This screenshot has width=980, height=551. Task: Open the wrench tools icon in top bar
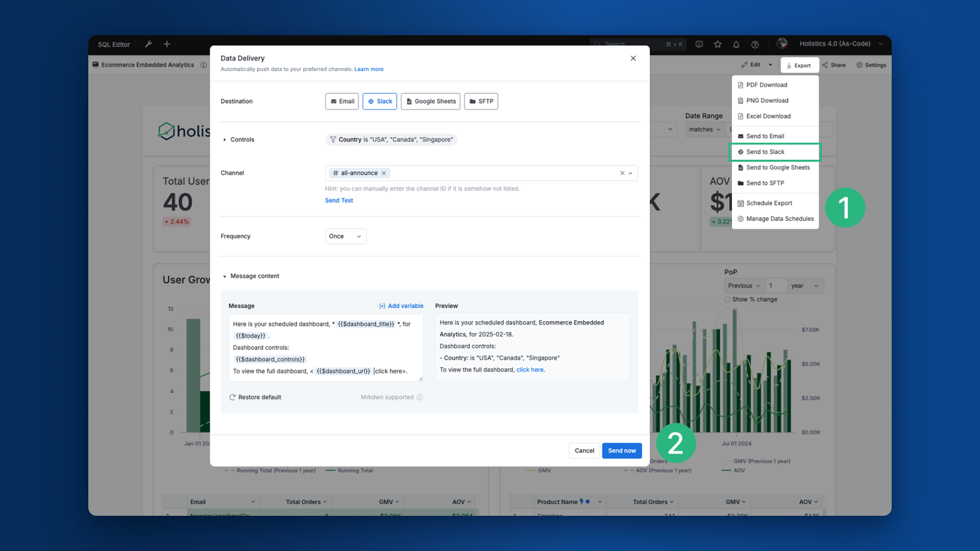pos(149,44)
